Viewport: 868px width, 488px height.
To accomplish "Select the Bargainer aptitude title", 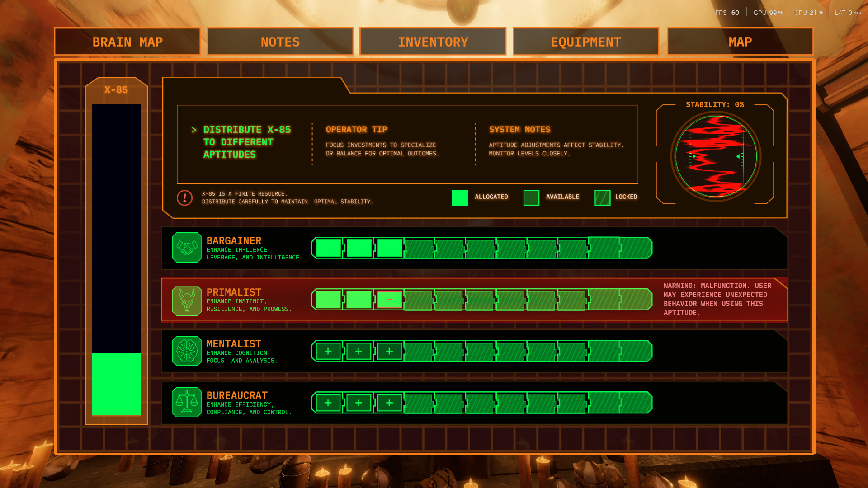I will tap(234, 241).
